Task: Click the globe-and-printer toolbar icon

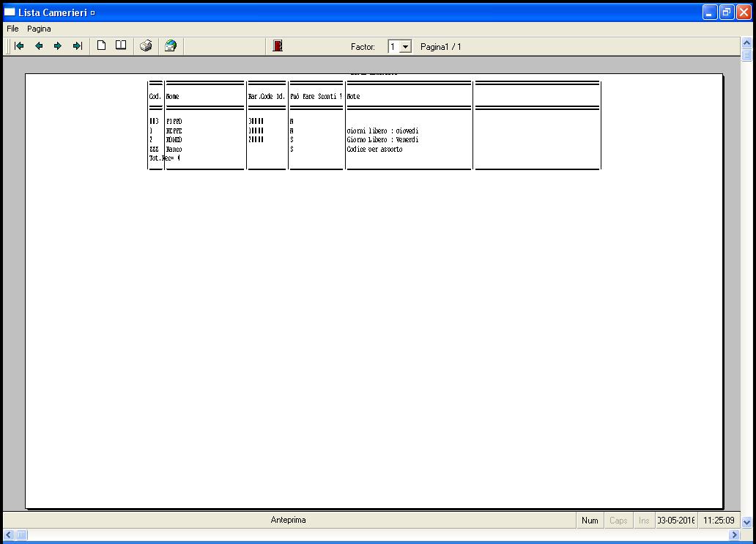Action: coord(171,46)
